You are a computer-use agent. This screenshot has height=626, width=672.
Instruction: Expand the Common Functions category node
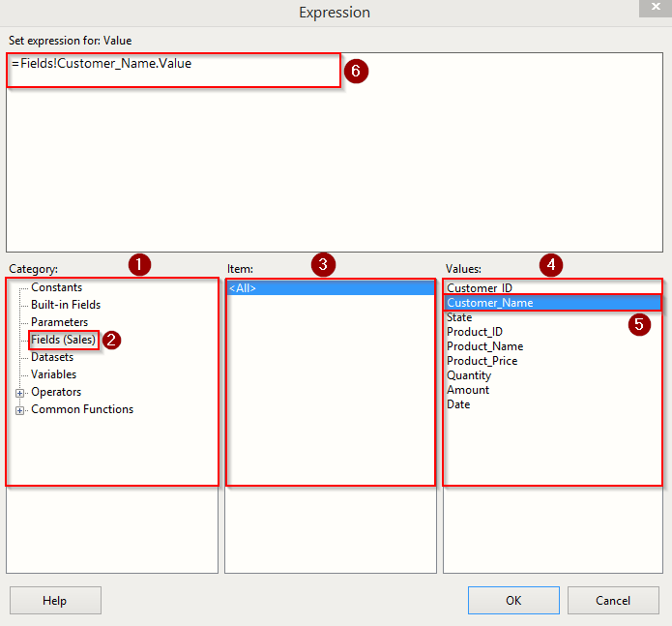point(19,410)
